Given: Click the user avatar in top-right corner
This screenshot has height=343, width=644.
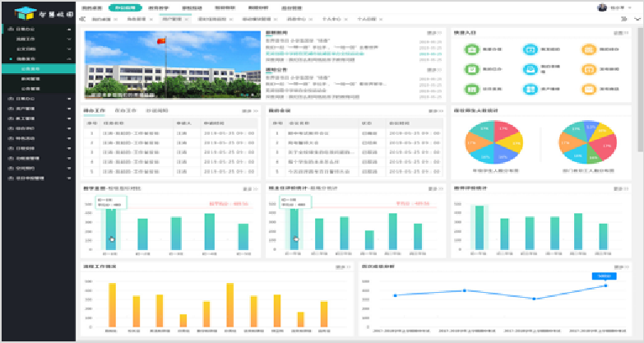Looking at the screenshot, I should click(x=602, y=7).
